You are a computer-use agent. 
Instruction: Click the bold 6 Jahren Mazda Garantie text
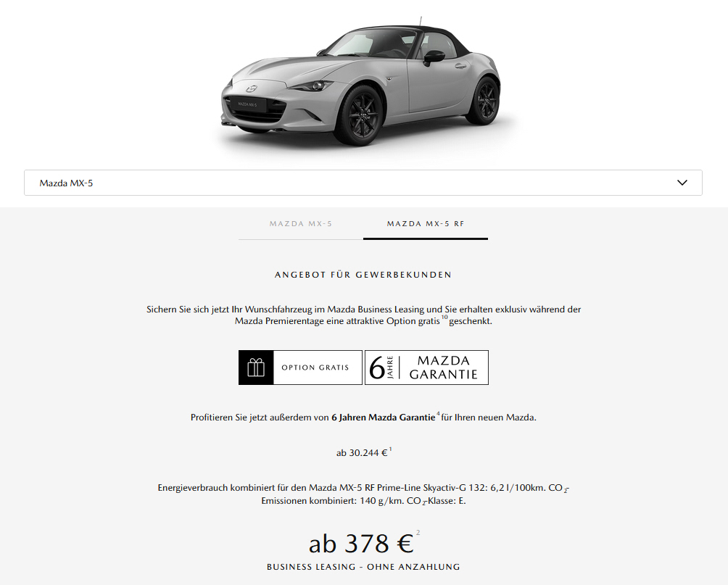pos(383,418)
